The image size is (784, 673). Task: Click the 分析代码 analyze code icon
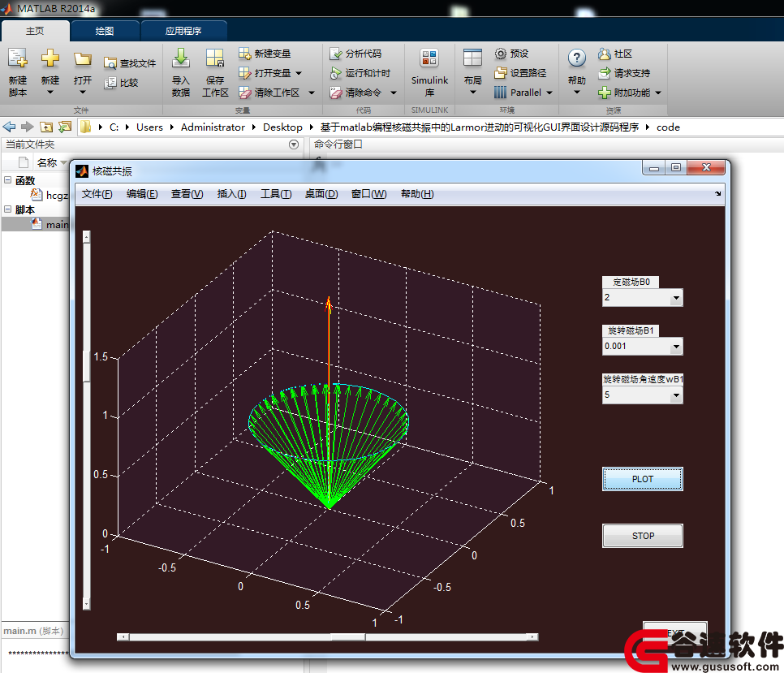pos(335,53)
